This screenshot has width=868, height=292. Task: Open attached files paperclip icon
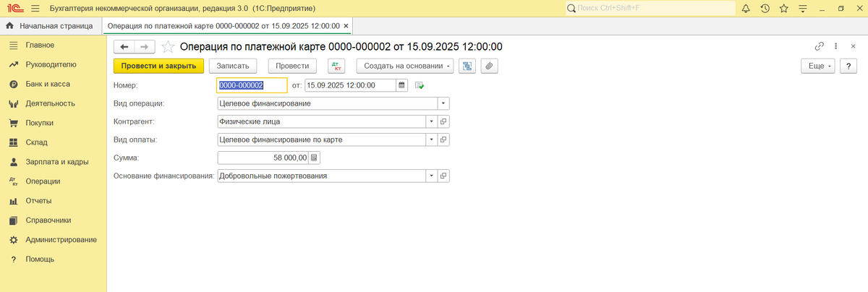pyautogui.click(x=490, y=66)
